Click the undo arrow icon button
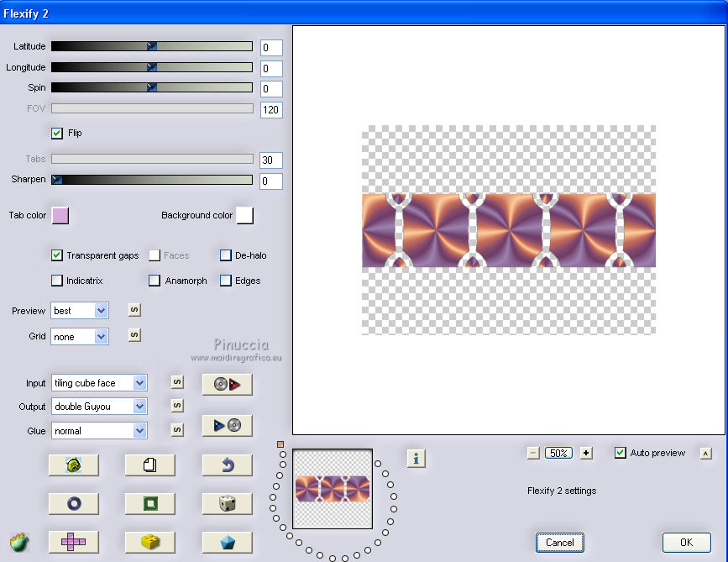 point(227,465)
